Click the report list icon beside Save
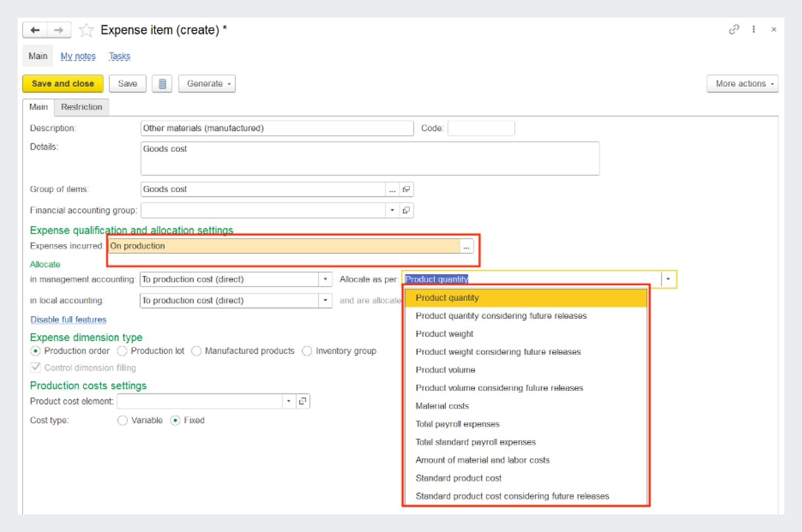 (x=162, y=84)
